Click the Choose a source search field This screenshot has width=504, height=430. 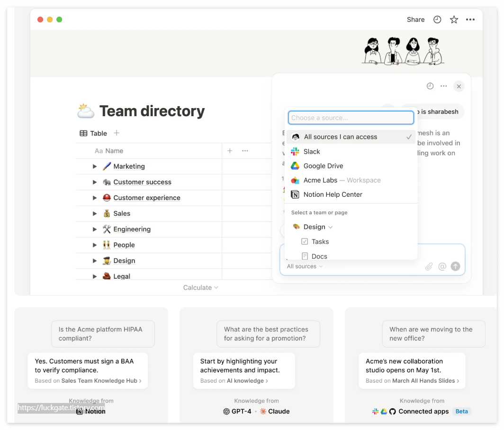point(351,118)
